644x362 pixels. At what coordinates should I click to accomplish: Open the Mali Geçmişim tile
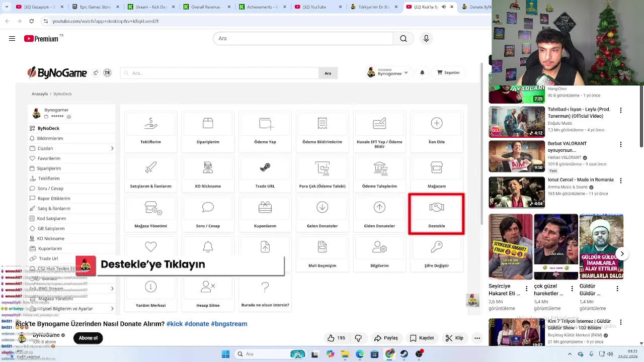click(323, 254)
